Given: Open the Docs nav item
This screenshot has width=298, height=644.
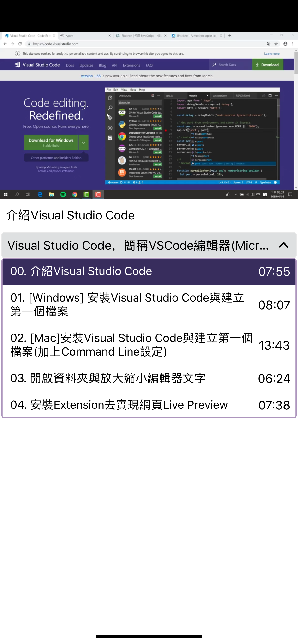Looking at the screenshot, I should tap(70, 65).
